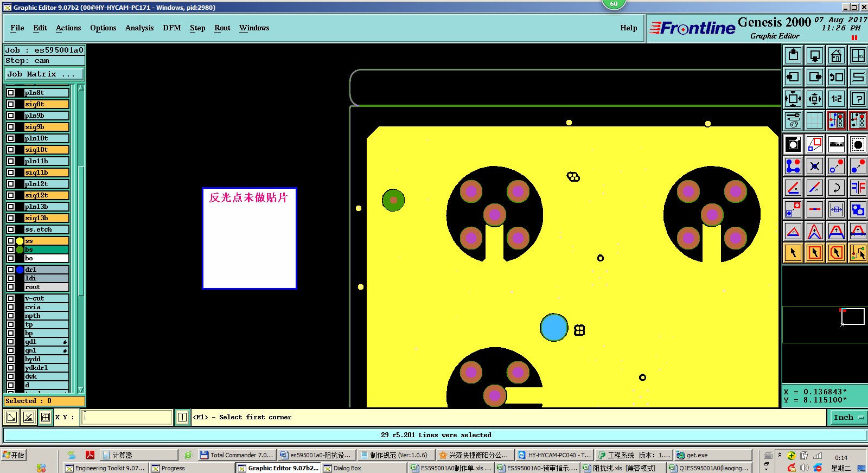
Task: Select the sig12t layer name
Action: (47, 195)
